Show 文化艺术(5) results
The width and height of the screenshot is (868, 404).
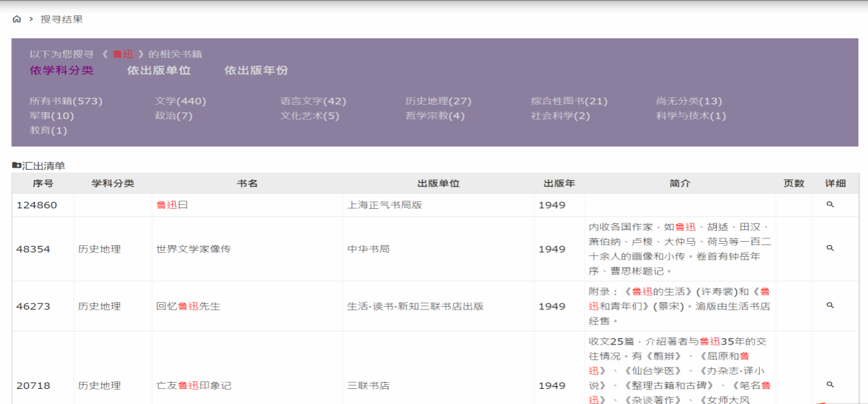pyautogui.click(x=309, y=116)
